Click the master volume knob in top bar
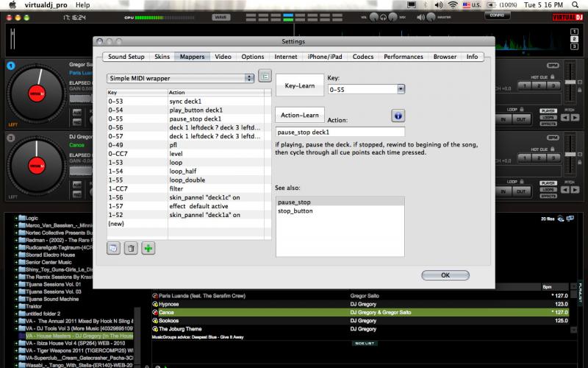This screenshot has height=368, width=588. coord(431,17)
